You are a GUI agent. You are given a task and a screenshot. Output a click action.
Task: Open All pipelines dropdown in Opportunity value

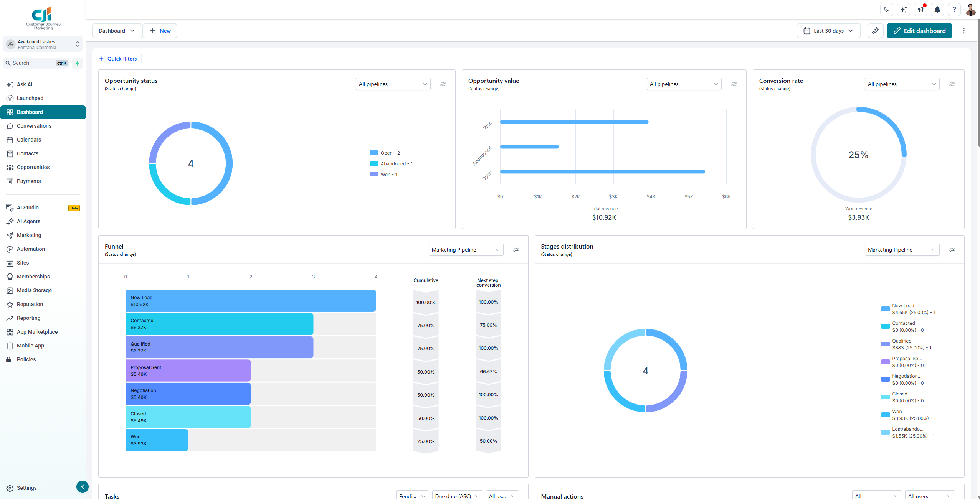click(x=684, y=84)
